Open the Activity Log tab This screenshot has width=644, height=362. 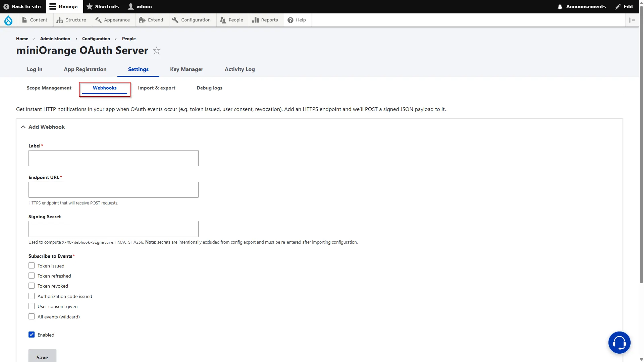coord(240,69)
